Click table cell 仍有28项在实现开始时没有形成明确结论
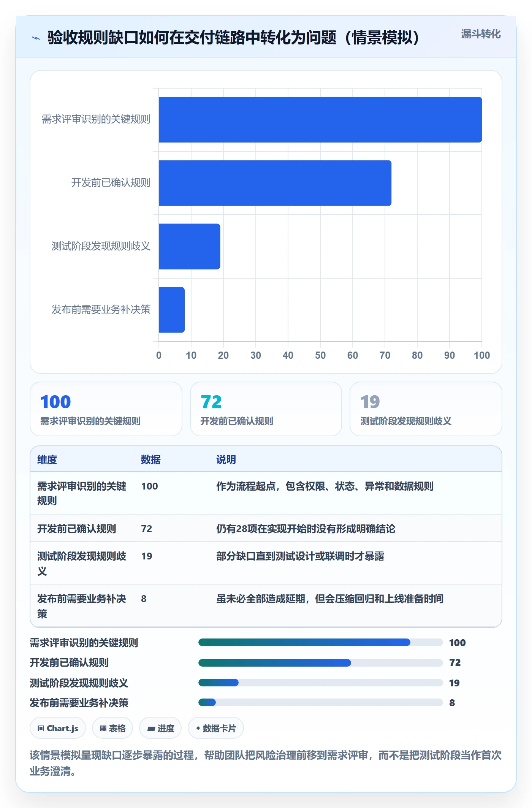 pyautogui.click(x=306, y=529)
